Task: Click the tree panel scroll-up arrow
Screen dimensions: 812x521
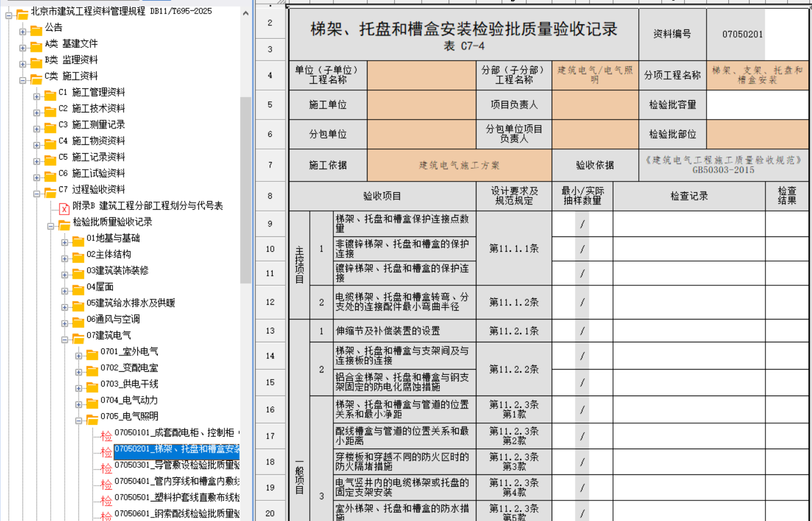Action: (246, 13)
